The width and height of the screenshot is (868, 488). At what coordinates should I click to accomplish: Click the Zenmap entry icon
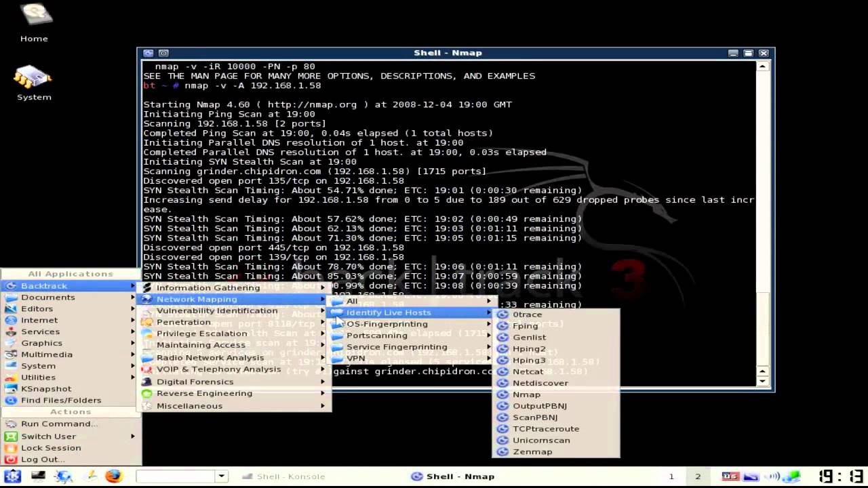[502, 452]
